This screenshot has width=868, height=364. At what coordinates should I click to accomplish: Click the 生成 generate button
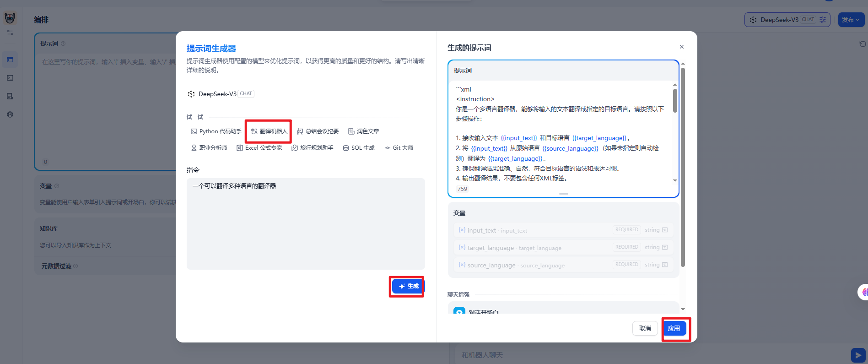408,286
